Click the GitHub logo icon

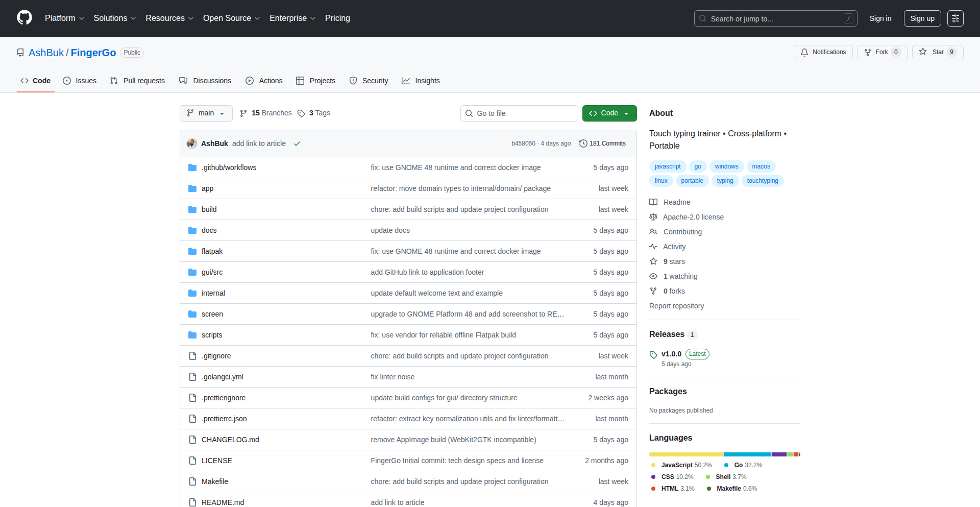tap(24, 18)
